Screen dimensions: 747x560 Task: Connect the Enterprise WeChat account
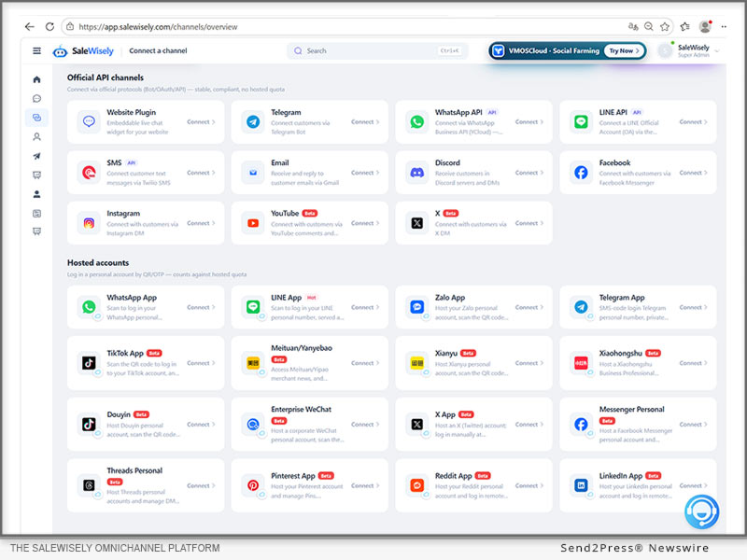coord(365,425)
